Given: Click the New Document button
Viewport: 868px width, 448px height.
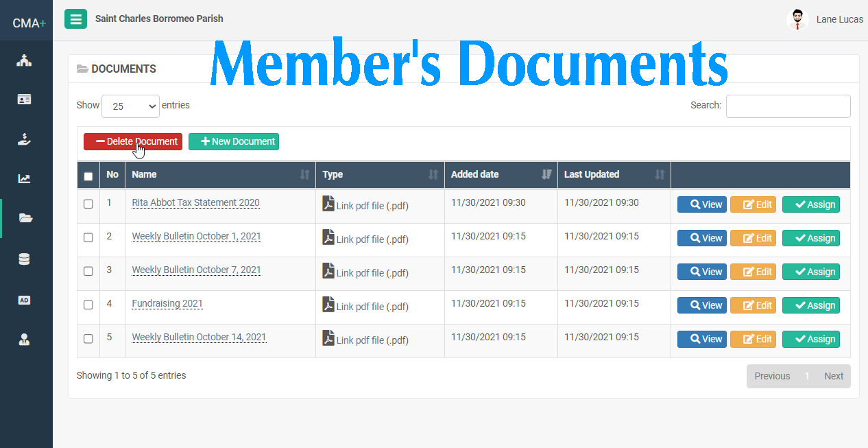Looking at the screenshot, I should pos(234,141).
